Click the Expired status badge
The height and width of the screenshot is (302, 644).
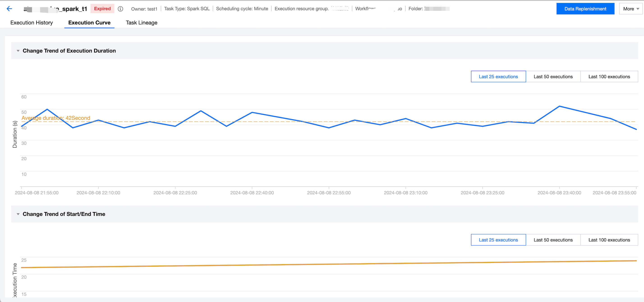point(102,9)
